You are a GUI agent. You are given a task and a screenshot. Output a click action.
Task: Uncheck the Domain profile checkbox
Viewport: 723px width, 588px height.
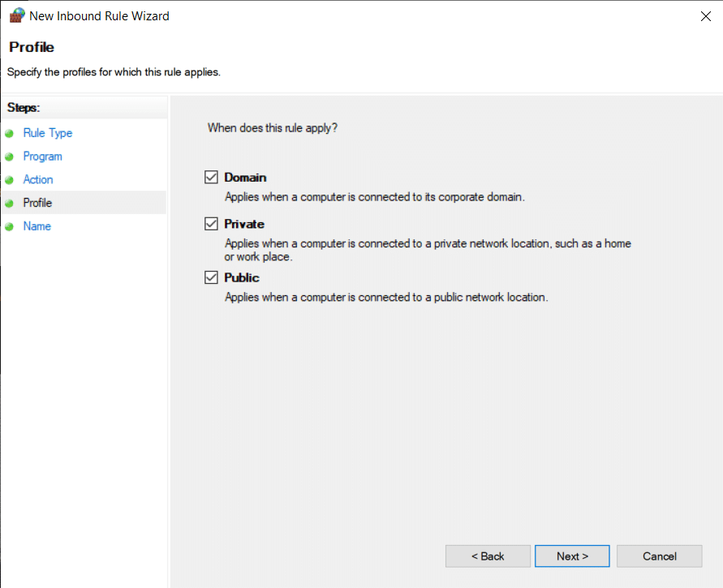coord(212,178)
